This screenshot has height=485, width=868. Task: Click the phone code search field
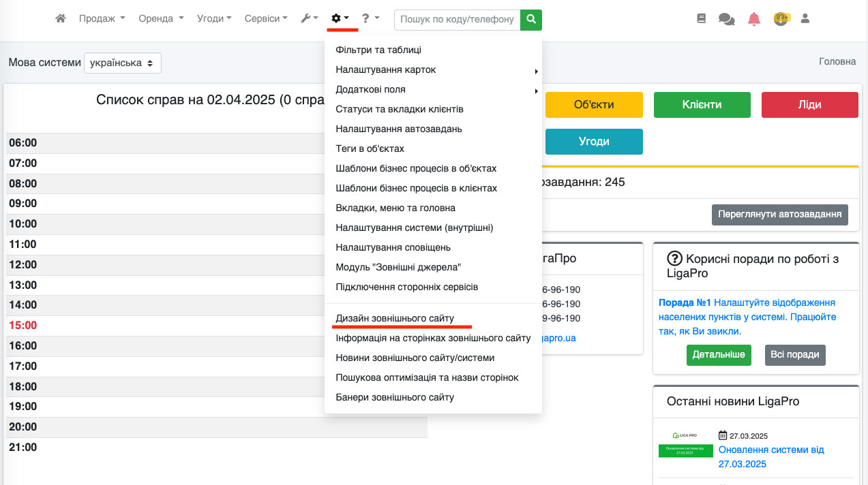[457, 20]
